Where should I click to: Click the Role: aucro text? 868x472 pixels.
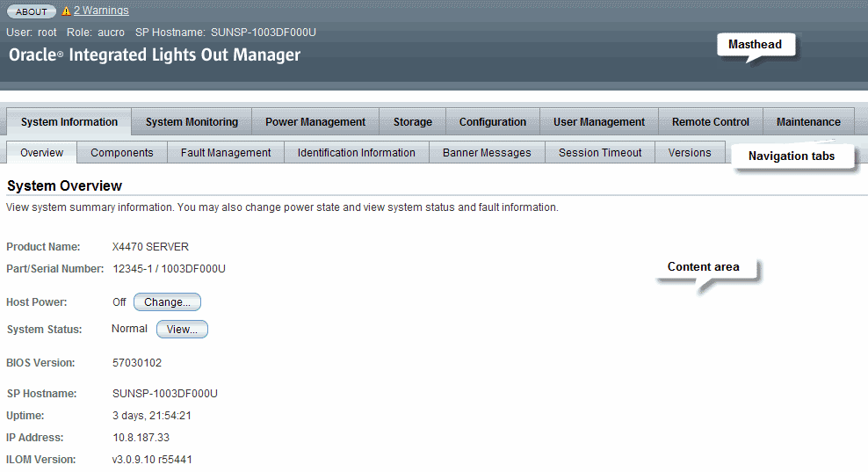click(95, 33)
